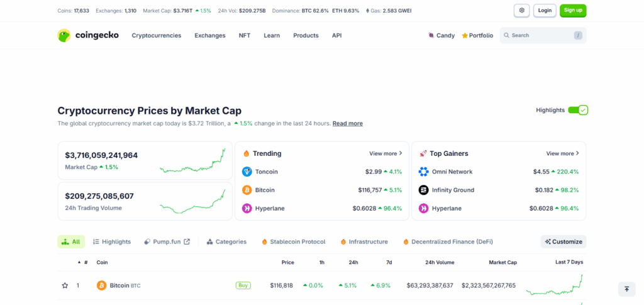Click the CoinGecko gecko logo
Image resolution: width=644 pixels, height=305 pixels.
coord(64,35)
